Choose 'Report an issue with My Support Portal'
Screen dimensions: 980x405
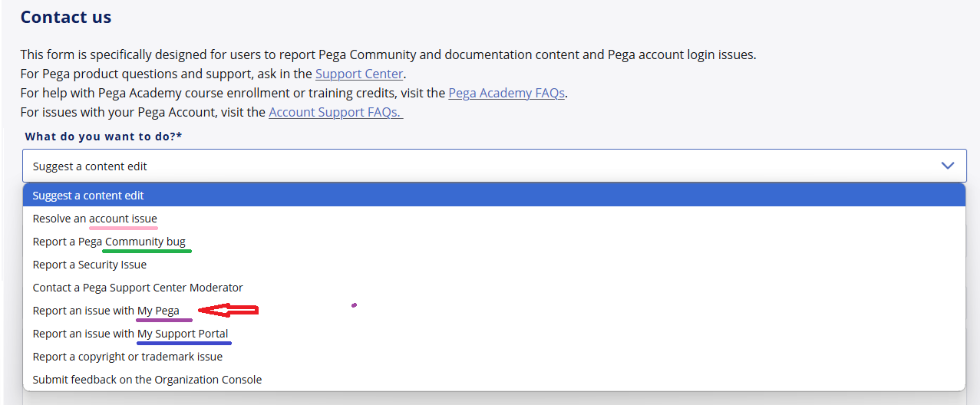pyautogui.click(x=130, y=334)
